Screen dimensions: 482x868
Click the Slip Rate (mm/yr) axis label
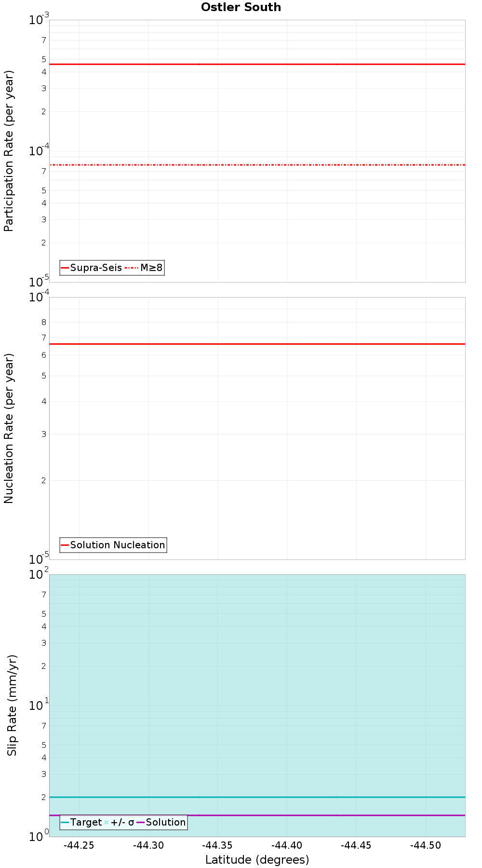(12, 705)
